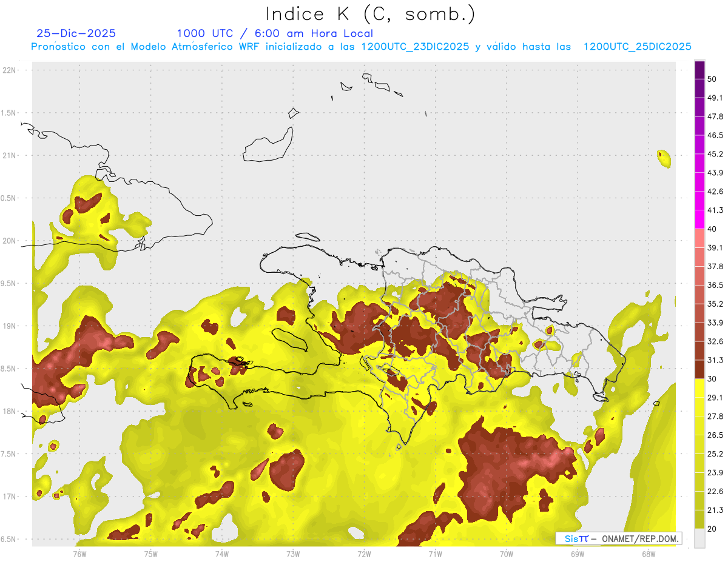Viewport: 728px width, 562px height.
Task: Click colorbar value '32.6'
Action: tap(715, 341)
